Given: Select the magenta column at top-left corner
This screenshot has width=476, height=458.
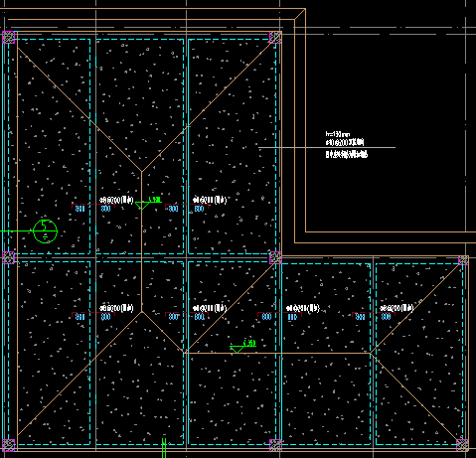Looking at the screenshot, I should pos(9,37).
